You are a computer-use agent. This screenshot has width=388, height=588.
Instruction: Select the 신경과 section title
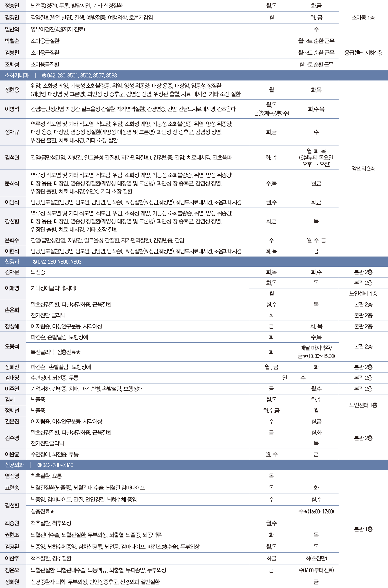pyautogui.click(x=12, y=262)
